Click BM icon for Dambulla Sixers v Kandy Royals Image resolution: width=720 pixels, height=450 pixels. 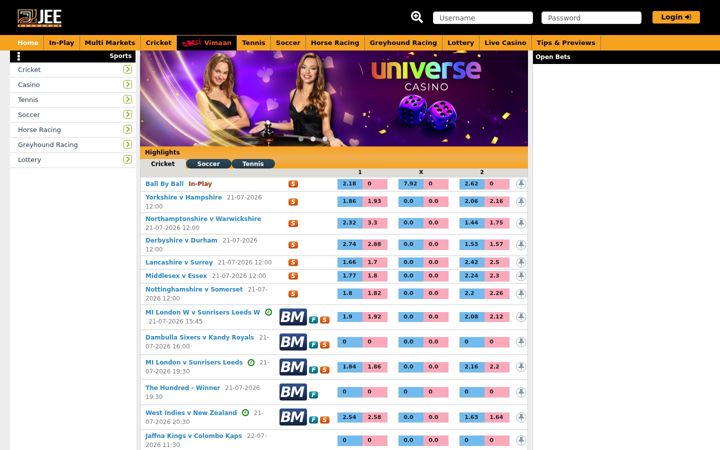click(x=293, y=342)
